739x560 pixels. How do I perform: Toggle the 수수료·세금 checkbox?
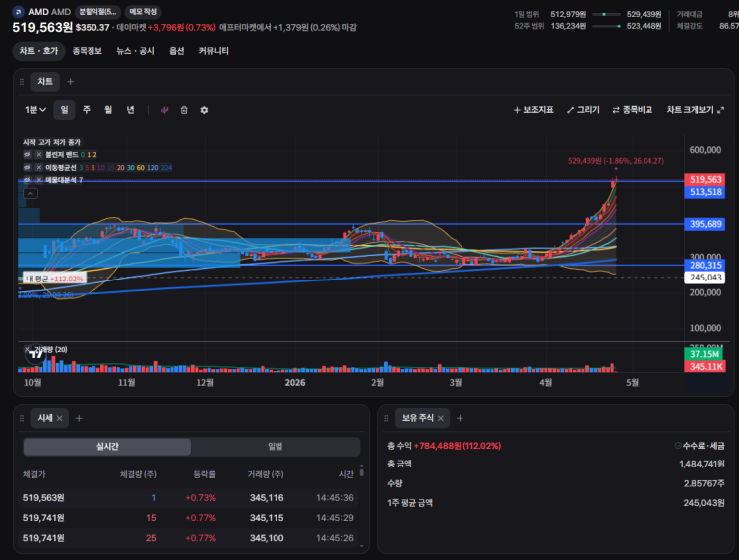678,445
